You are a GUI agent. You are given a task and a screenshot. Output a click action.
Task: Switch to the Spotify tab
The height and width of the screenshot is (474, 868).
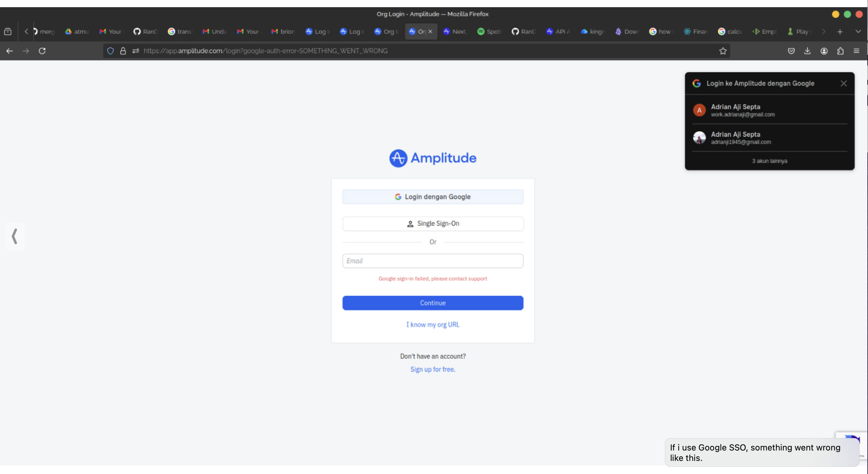click(489, 31)
